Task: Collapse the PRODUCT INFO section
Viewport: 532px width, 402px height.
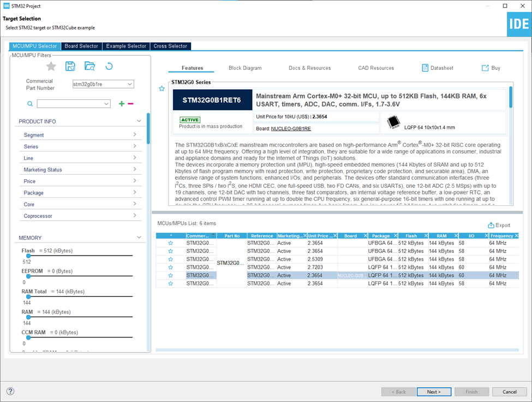Action: (139, 121)
